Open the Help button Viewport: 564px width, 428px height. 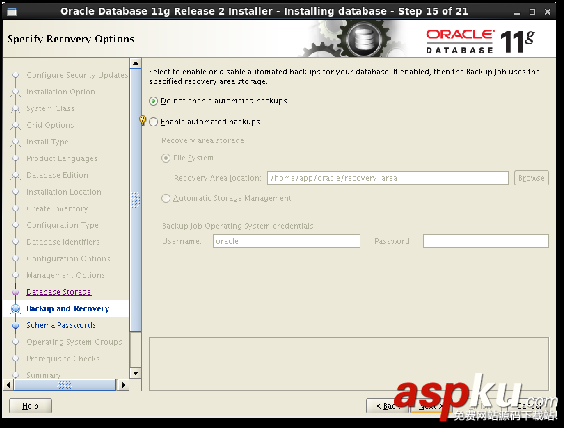[30, 406]
